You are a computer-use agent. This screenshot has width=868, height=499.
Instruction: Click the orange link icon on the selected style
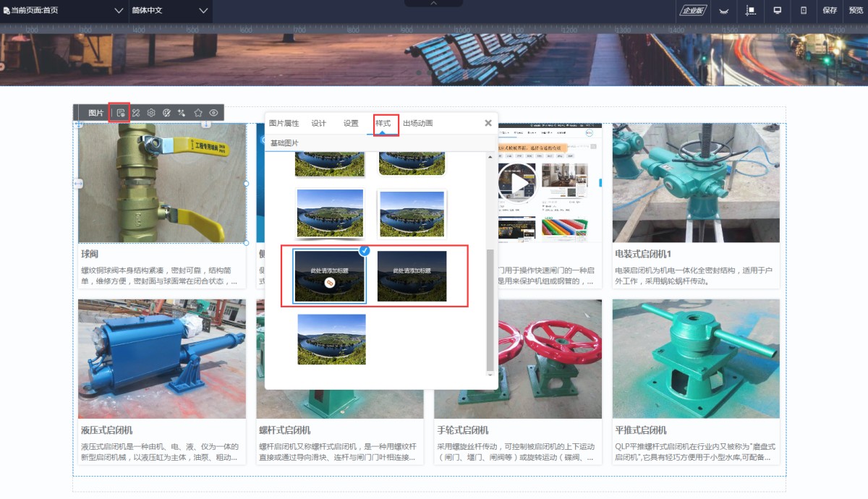pyautogui.click(x=330, y=283)
